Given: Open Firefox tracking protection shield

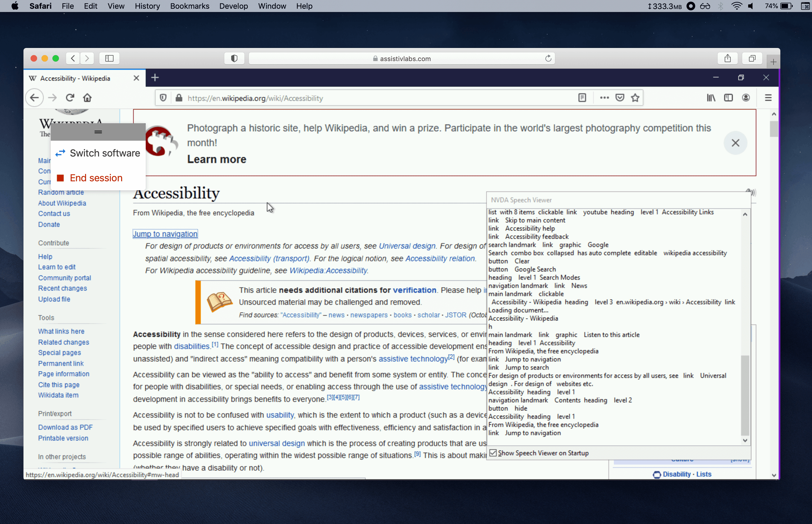Looking at the screenshot, I should click(163, 98).
